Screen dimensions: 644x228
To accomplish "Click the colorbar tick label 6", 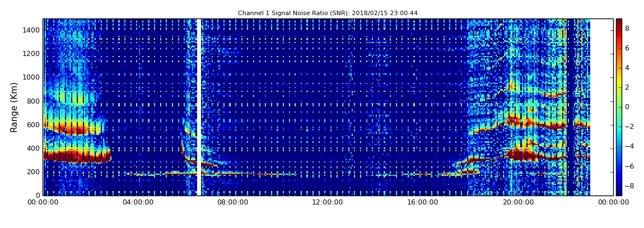I will (627, 48).
